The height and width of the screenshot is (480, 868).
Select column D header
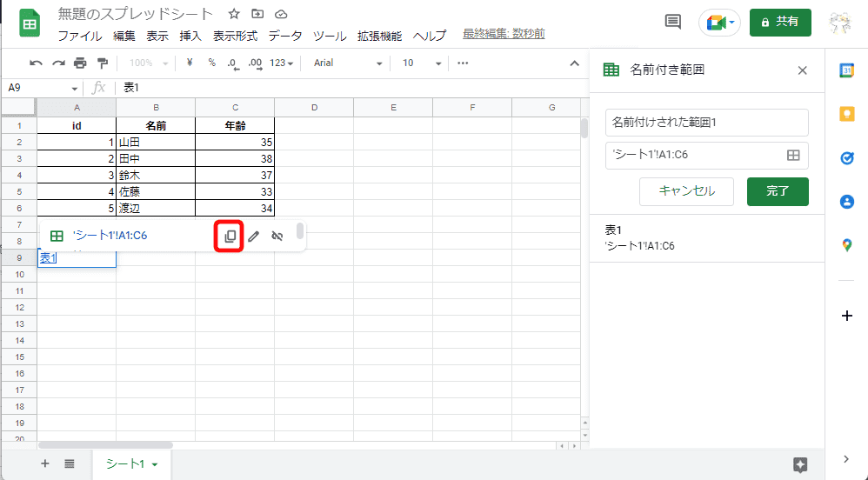[x=314, y=108]
